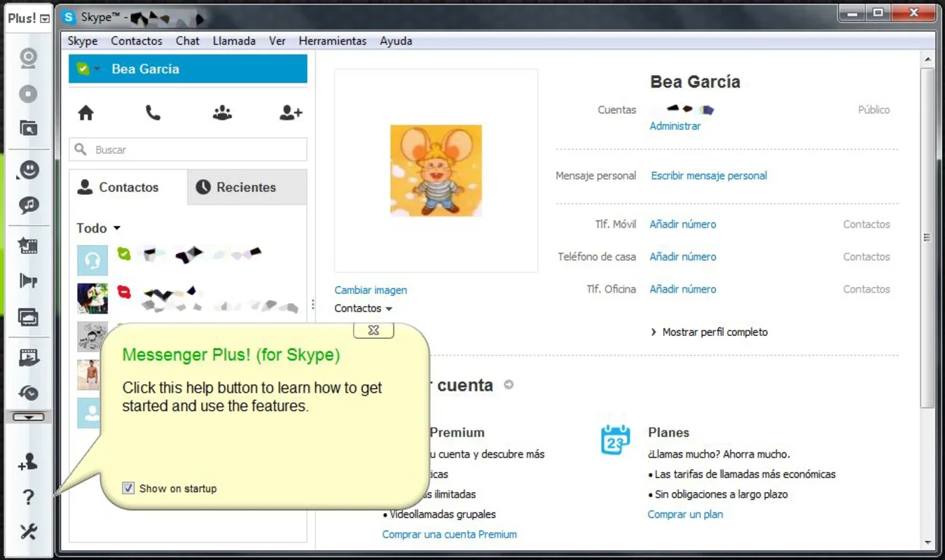Click into the Buscar search field
The height and width of the screenshot is (560, 945).
[188, 150]
